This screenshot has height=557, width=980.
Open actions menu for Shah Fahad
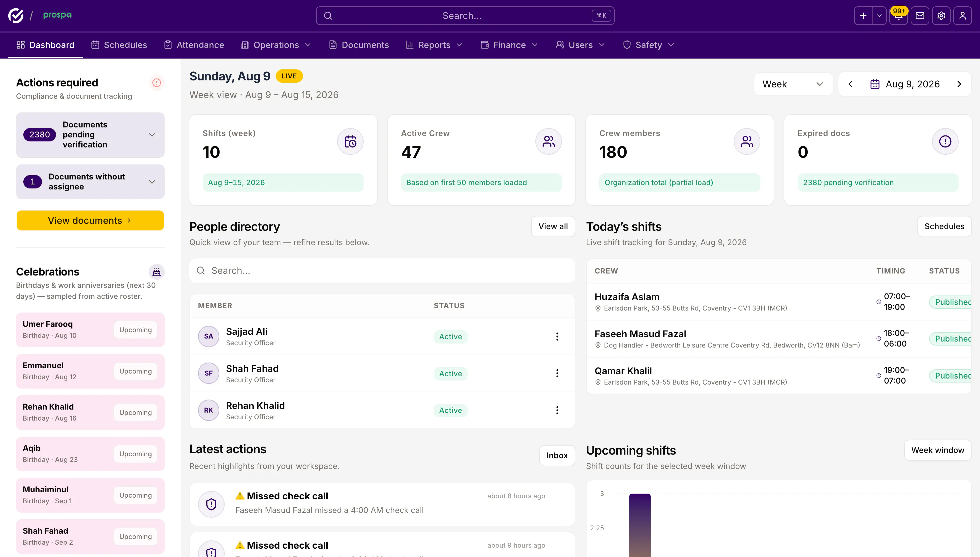point(557,373)
